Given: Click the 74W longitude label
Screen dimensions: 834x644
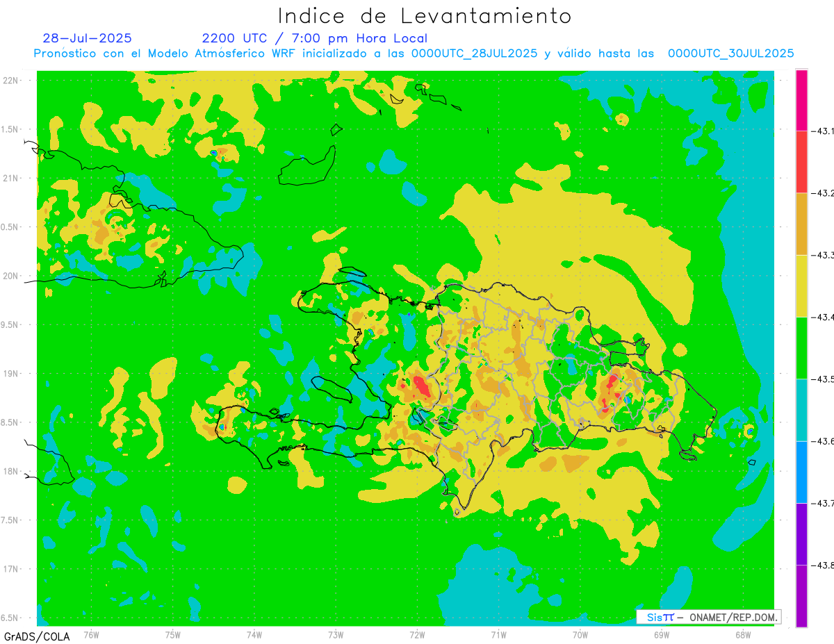Looking at the screenshot, I should pyautogui.click(x=254, y=634).
